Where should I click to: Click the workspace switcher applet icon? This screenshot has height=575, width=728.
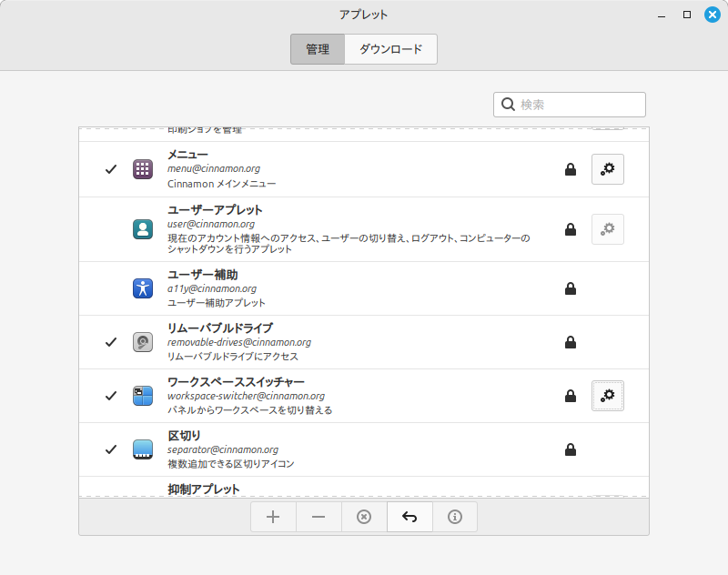[x=143, y=396]
